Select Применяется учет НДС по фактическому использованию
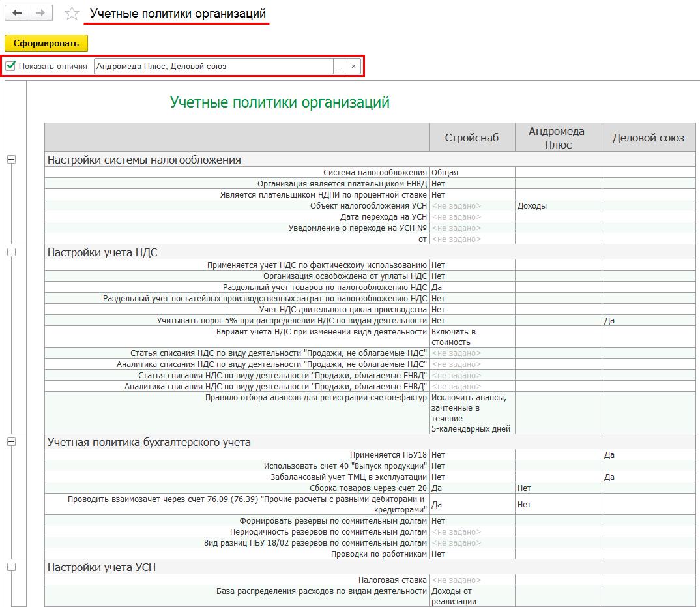This screenshot has width=700, height=607. pyautogui.click(x=317, y=265)
